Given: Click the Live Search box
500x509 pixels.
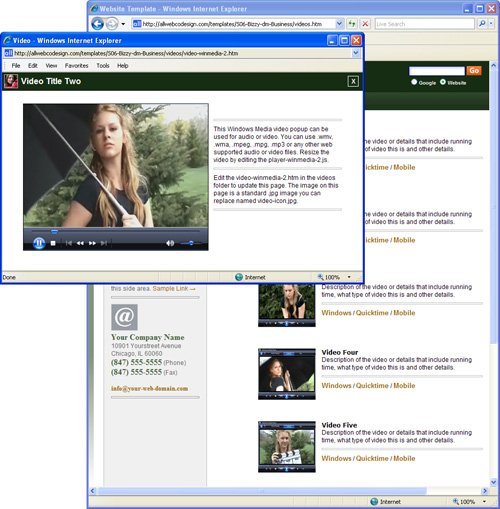Looking at the screenshot, I should point(424,24).
